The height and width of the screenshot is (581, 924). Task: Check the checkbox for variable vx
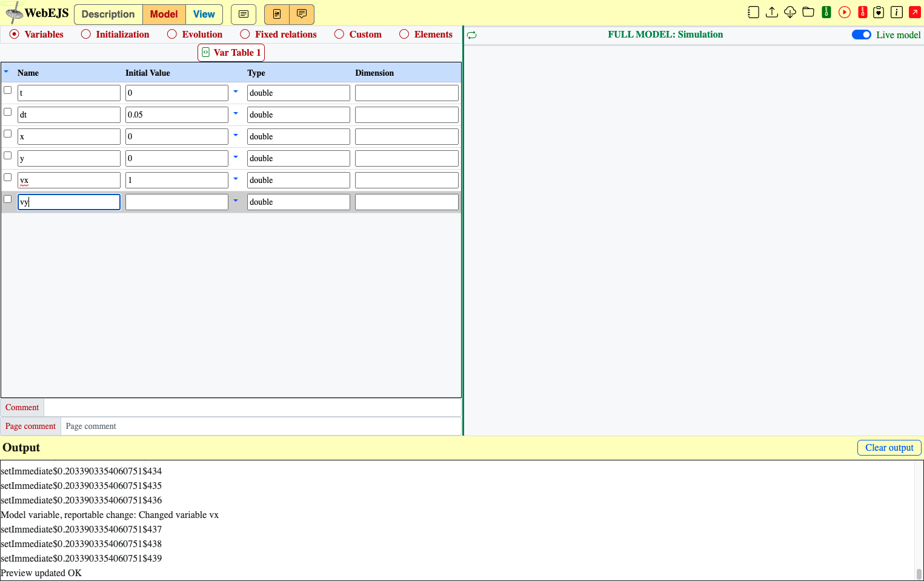pyautogui.click(x=8, y=178)
